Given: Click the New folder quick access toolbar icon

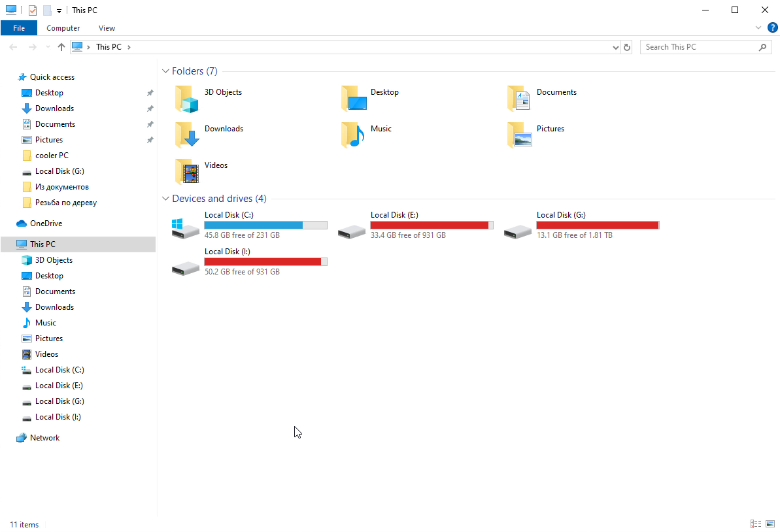Looking at the screenshot, I should 47,10.
